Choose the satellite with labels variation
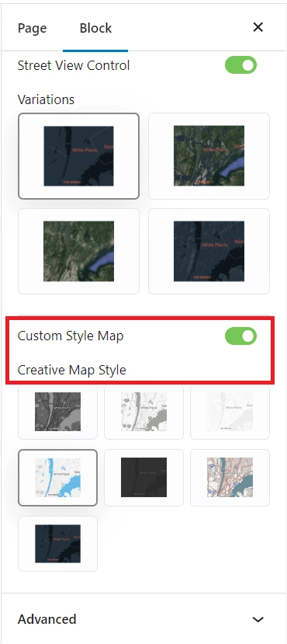 coord(209,156)
